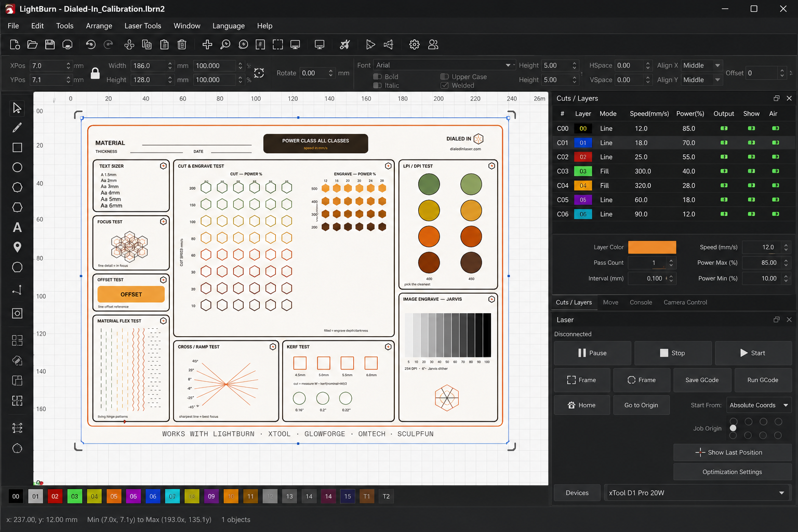
Task: Open the device settings gear icon
Action: (x=414, y=45)
